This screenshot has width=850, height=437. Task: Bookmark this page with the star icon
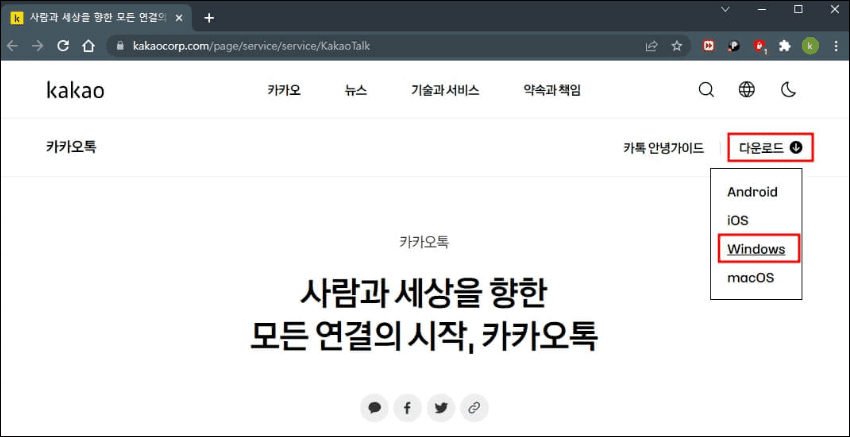point(677,46)
